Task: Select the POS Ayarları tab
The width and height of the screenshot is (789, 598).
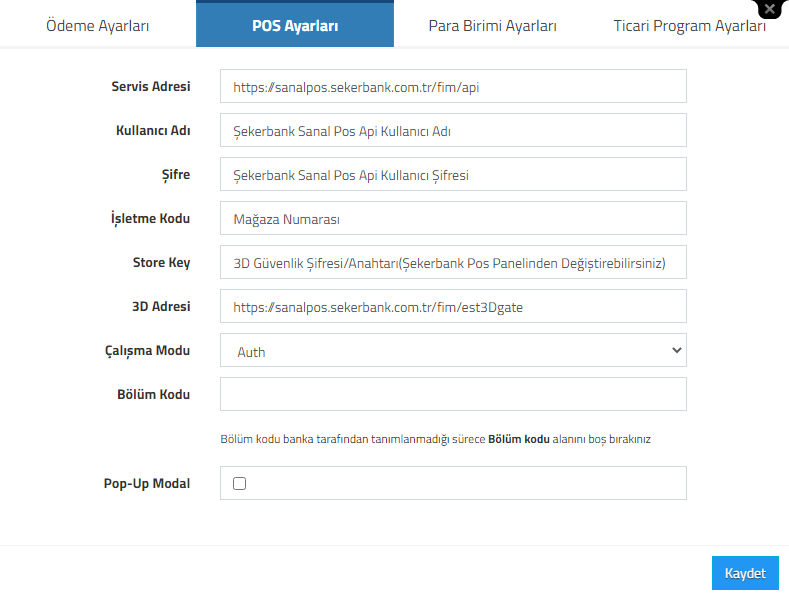Action: click(x=295, y=25)
